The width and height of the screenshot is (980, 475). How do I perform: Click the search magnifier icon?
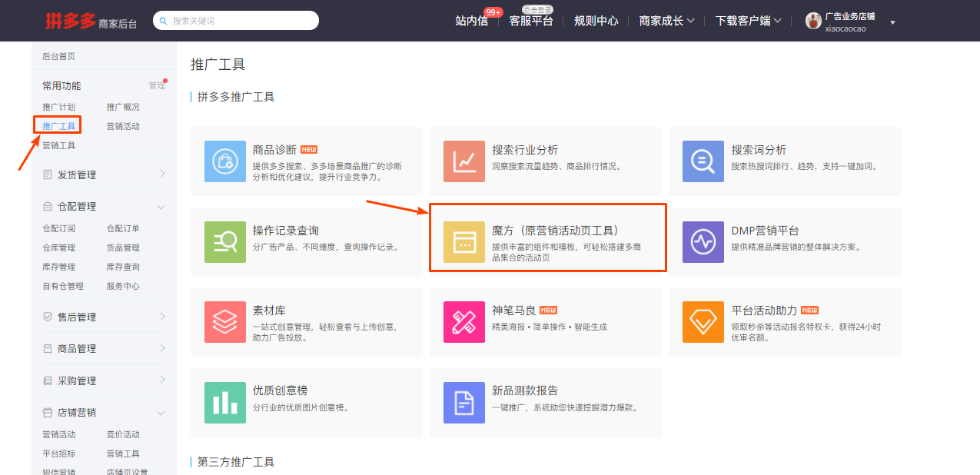[164, 21]
